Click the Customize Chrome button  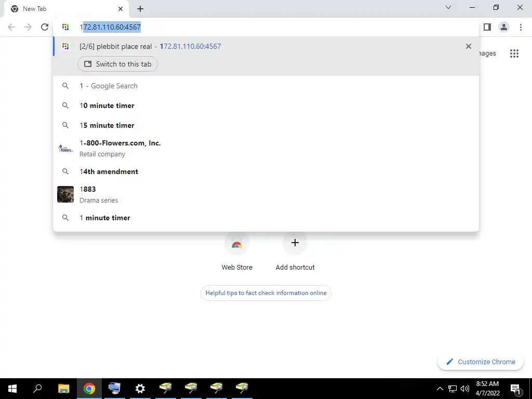pyautogui.click(x=481, y=362)
